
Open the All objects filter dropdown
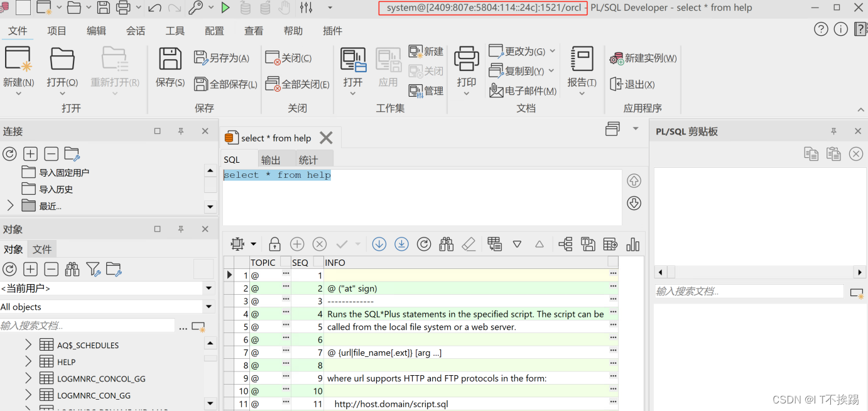pos(209,307)
